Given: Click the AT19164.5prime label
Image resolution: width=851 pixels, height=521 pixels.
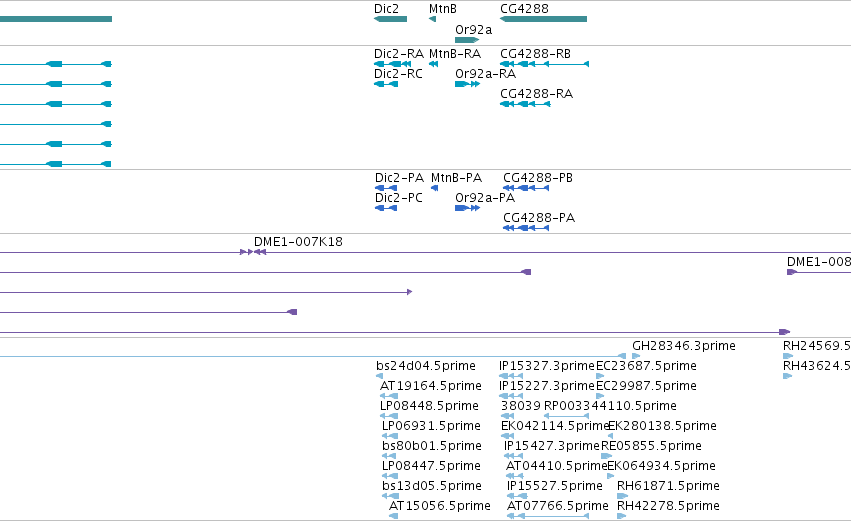Looking at the screenshot, I should [430, 386].
